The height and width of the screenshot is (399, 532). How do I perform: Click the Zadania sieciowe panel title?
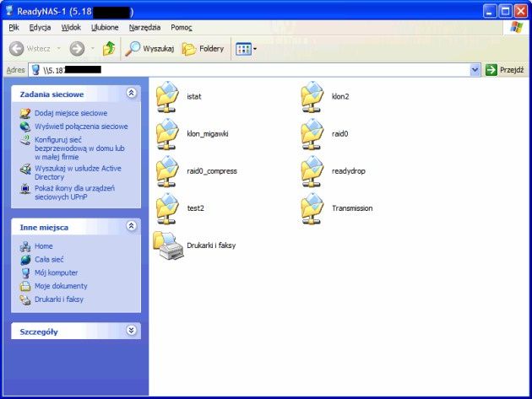click(x=52, y=94)
